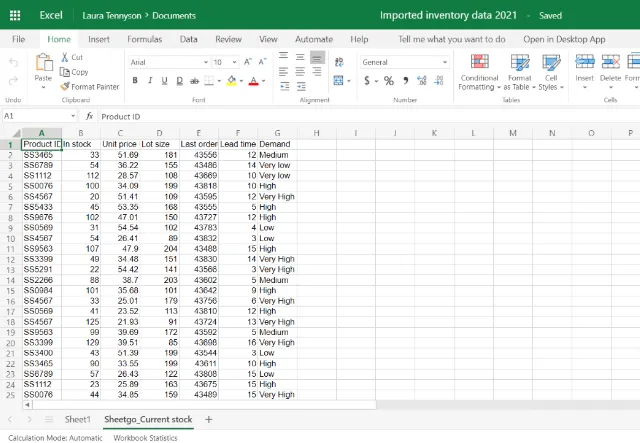
Task: Open the Documents folder link
Action: coord(174,16)
